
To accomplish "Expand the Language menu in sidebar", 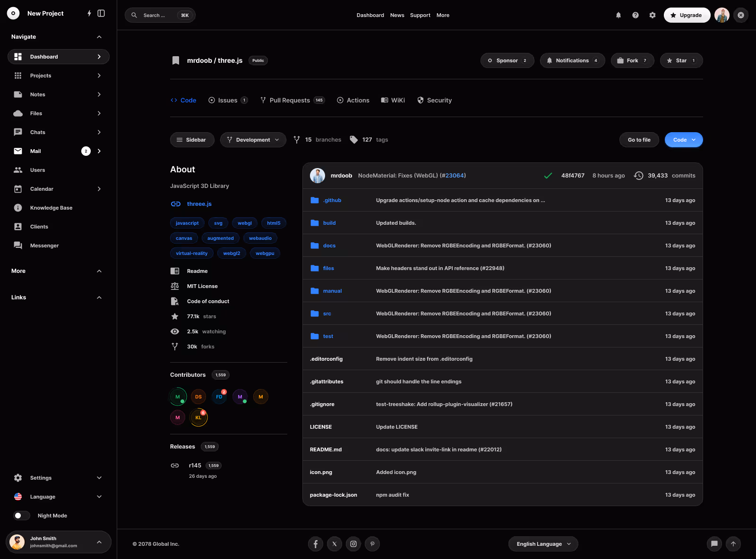I will 59,497.
